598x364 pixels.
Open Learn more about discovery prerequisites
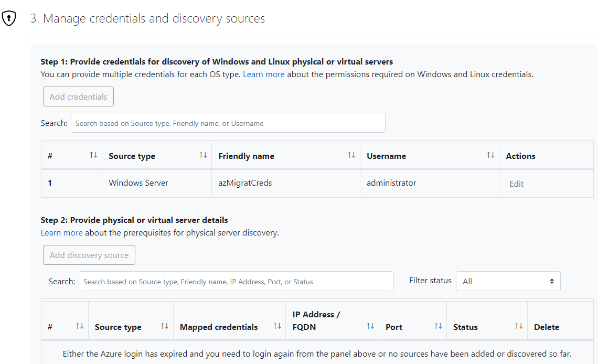point(61,232)
